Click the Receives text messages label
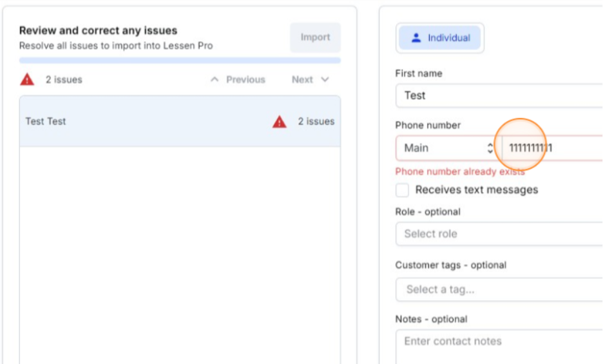This screenshot has width=603, height=364. click(476, 190)
